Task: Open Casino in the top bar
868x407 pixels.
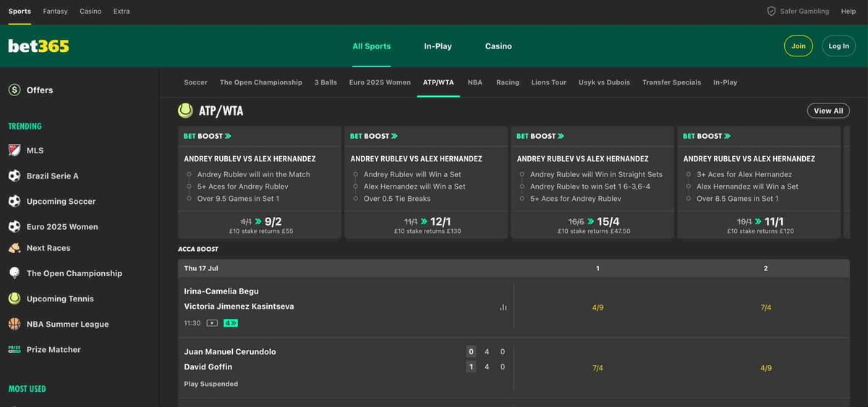Action: (x=90, y=12)
